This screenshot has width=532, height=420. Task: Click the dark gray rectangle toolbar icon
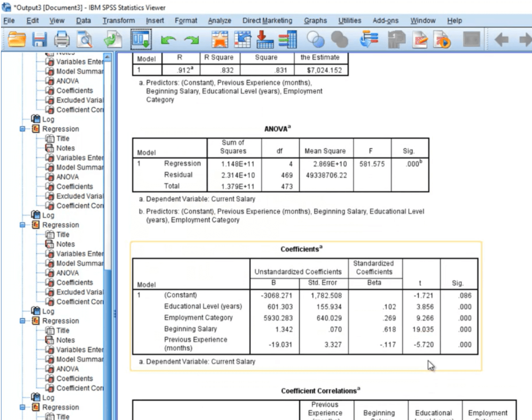pyautogui.click(x=472, y=40)
